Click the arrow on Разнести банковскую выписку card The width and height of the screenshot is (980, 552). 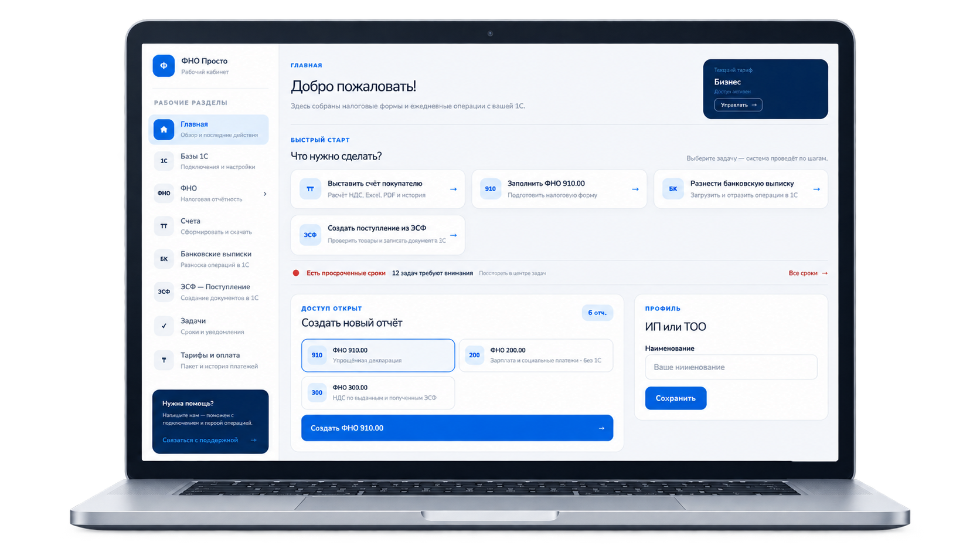click(x=816, y=189)
